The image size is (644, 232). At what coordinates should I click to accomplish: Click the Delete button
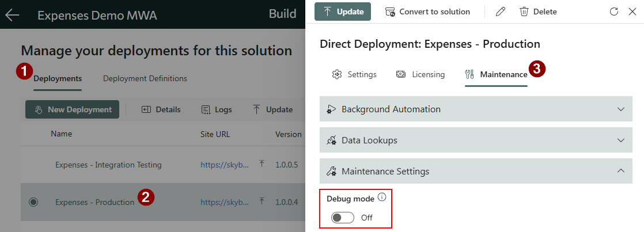(538, 12)
